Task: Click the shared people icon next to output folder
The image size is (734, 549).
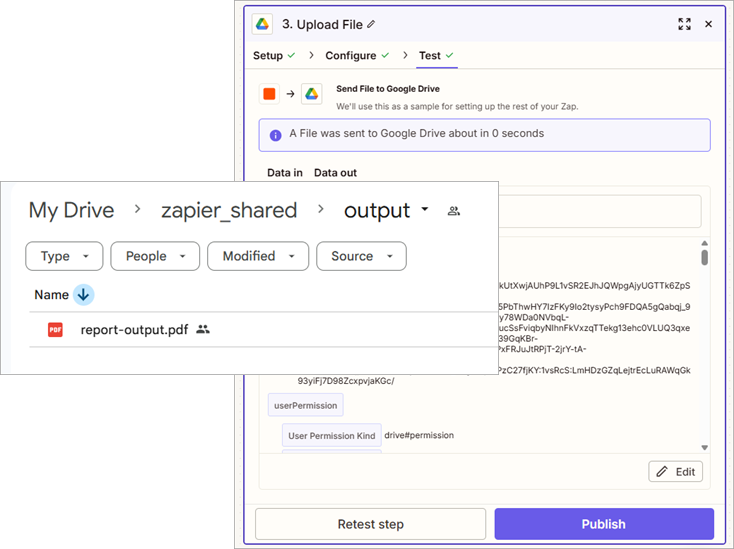Action: point(454,211)
